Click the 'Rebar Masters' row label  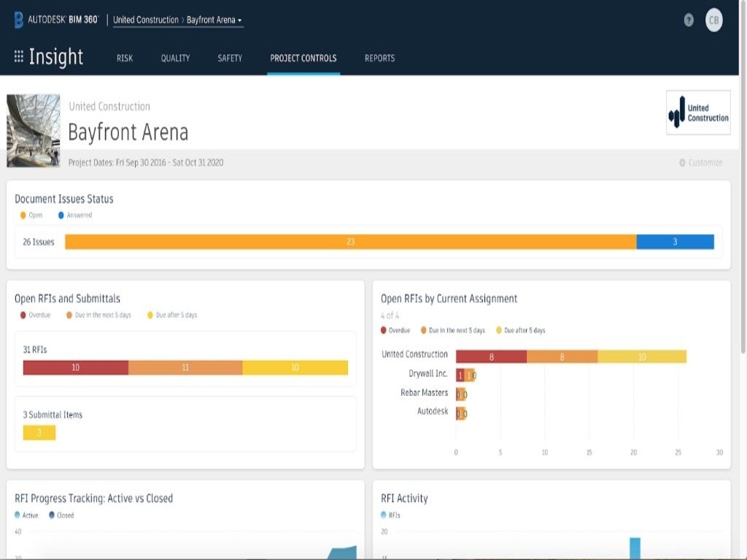[x=424, y=392]
